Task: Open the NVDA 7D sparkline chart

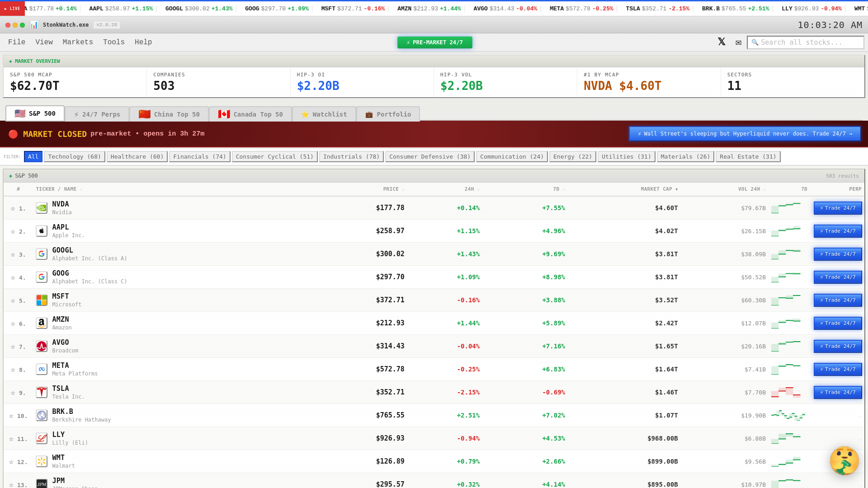Action: tap(786, 208)
